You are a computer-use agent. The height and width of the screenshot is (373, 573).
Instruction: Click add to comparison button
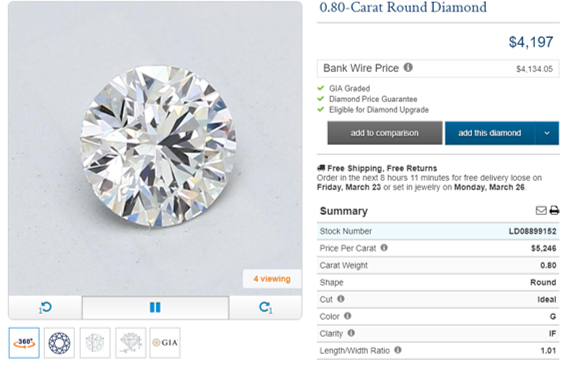[385, 133]
